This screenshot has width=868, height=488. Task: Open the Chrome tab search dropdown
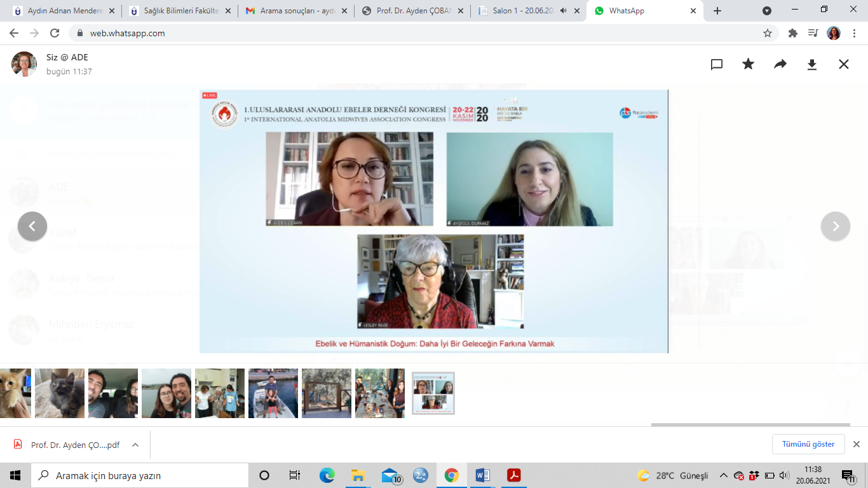pos(767,11)
